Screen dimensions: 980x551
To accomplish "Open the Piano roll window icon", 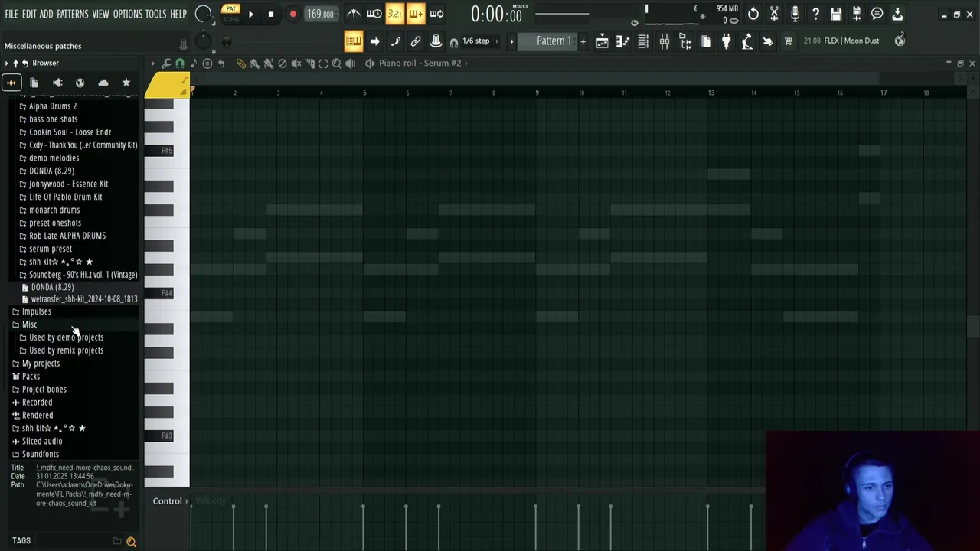I will [623, 41].
